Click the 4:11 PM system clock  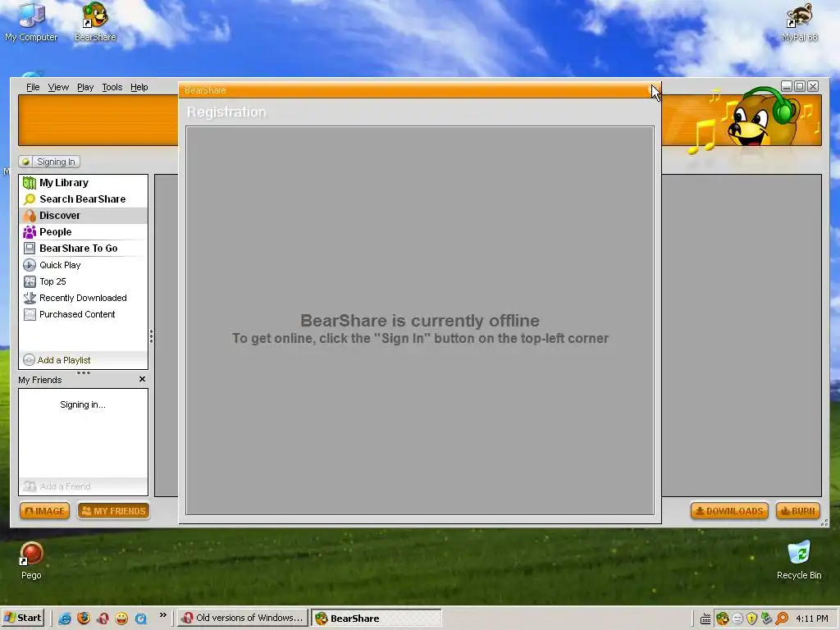(x=812, y=619)
